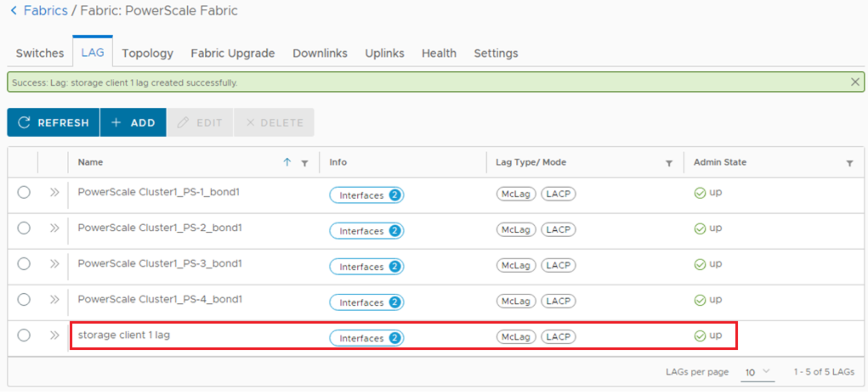Click the Lag Type/ Mode header
Image resolution: width=868 pixels, height=392 pixels.
pos(531,162)
